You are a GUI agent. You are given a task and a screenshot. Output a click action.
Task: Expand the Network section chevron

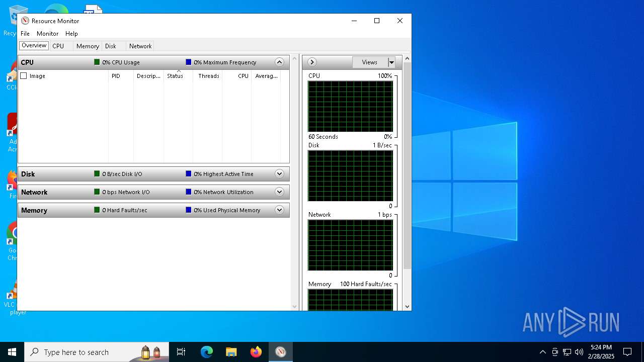tap(280, 192)
